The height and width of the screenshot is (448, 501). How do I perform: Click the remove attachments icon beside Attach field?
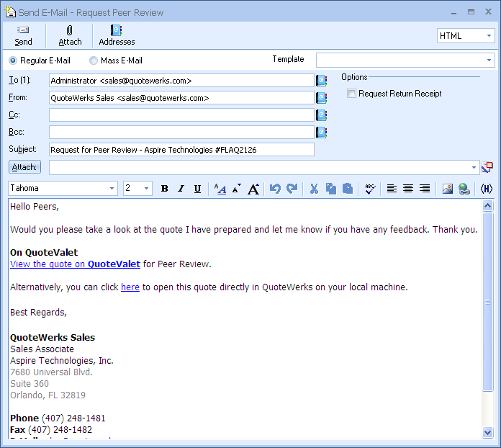pos(487,167)
